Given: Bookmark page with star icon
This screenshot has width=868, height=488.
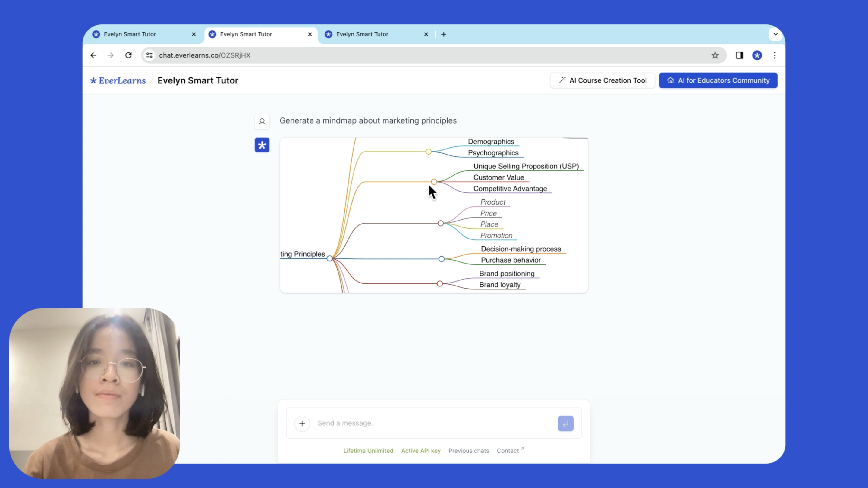Looking at the screenshot, I should [x=715, y=55].
